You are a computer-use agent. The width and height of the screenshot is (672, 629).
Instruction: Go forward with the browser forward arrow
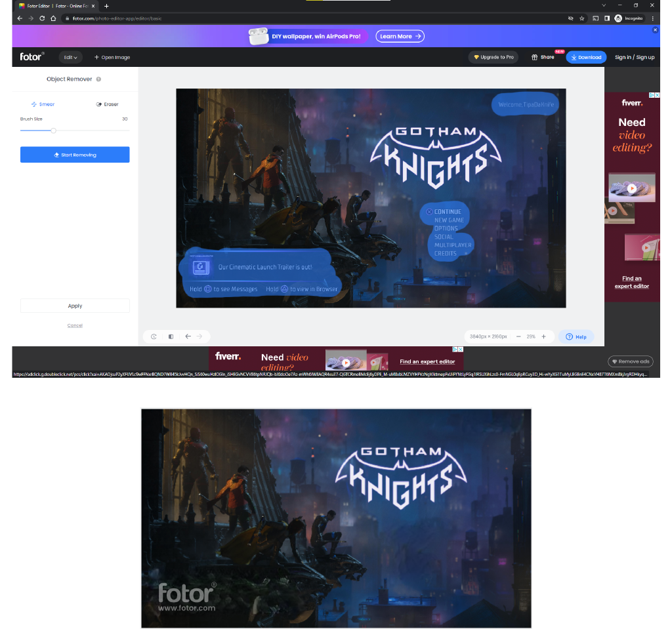[x=31, y=18]
